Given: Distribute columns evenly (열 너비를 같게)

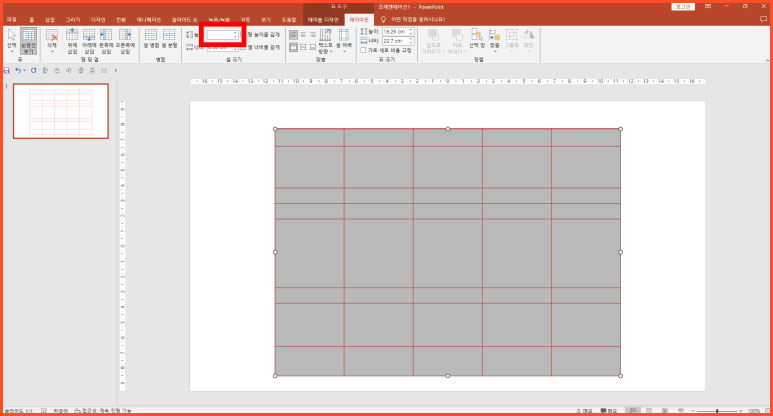Looking at the screenshot, I should coord(260,47).
